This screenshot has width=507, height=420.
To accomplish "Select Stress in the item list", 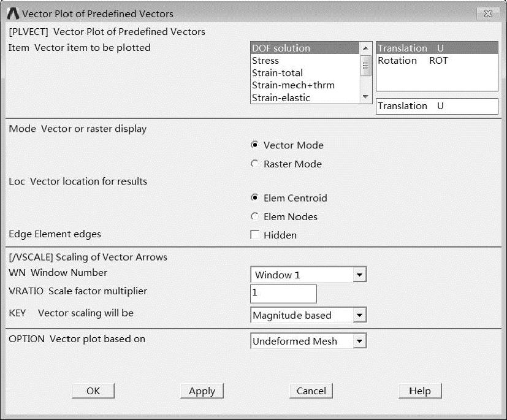I will [x=305, y=61].
